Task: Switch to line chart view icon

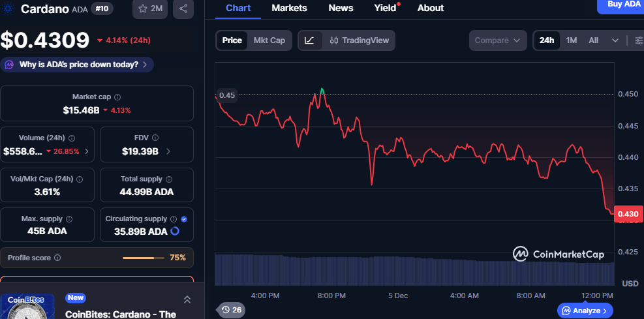Action: click(309, 40)
